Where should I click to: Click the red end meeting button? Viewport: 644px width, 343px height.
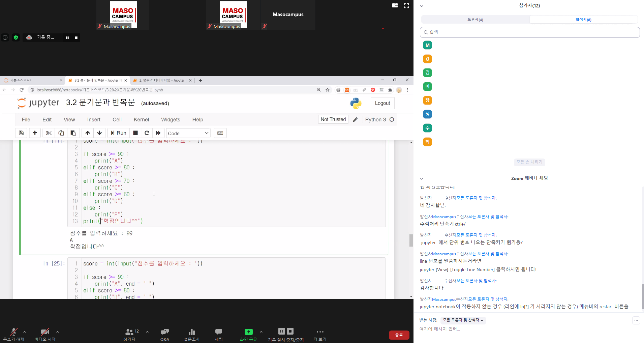399,335
